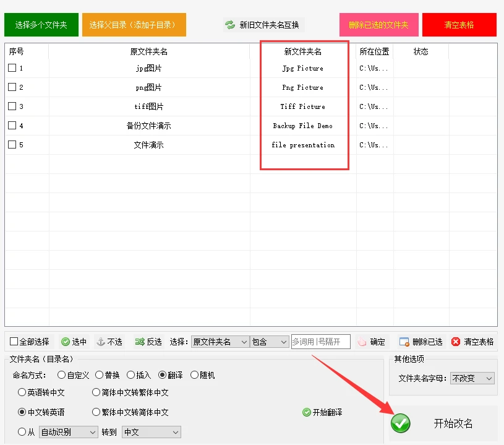Select the 翻译 naming radio button
Image resolution: width=504 pixels, height=445 pixels.
pyautogui.click(x=162, y=375)
